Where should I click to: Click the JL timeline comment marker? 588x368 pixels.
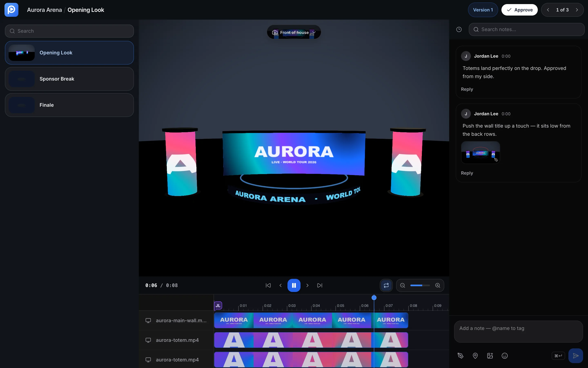218,305
